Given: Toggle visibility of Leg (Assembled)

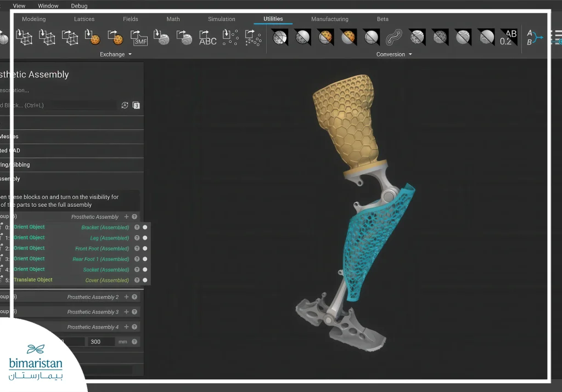Looking at the screenshot, I should (145, 238).
